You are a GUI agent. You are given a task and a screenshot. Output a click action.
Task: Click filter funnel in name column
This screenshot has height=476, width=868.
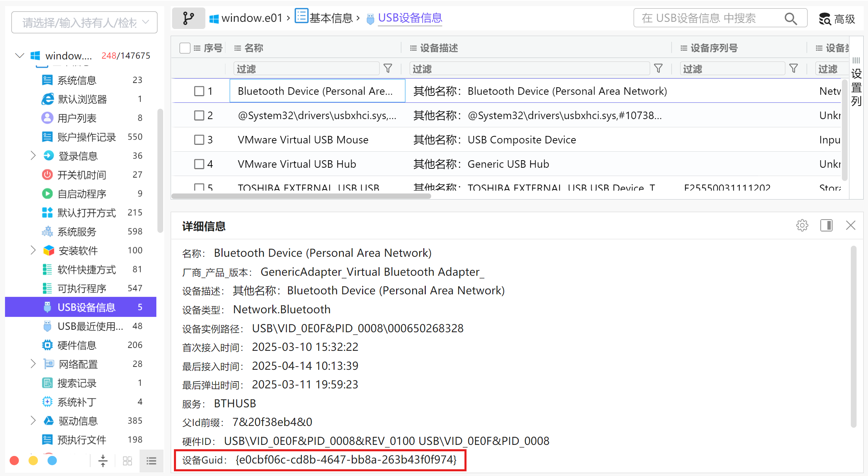388,68
